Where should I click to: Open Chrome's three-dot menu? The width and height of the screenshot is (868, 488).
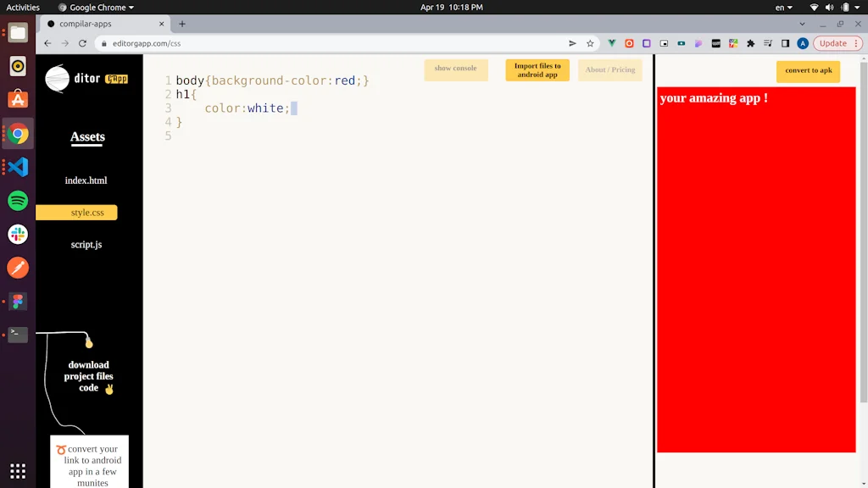pos(857,43)
